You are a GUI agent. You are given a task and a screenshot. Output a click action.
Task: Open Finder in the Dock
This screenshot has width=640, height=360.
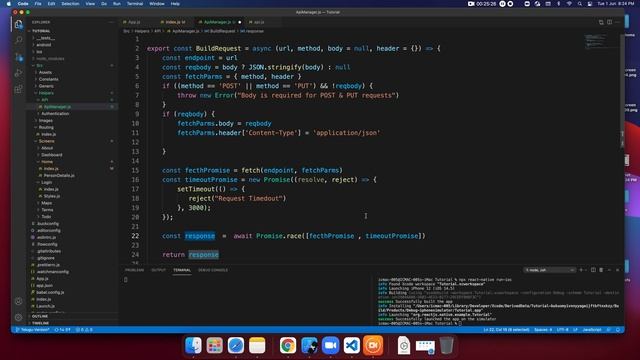(193, 345)
